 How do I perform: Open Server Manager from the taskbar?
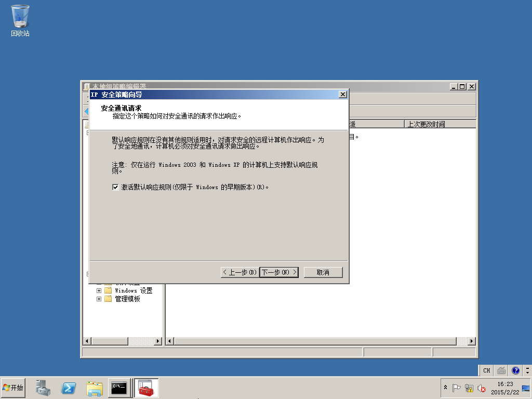click(43, 388)
